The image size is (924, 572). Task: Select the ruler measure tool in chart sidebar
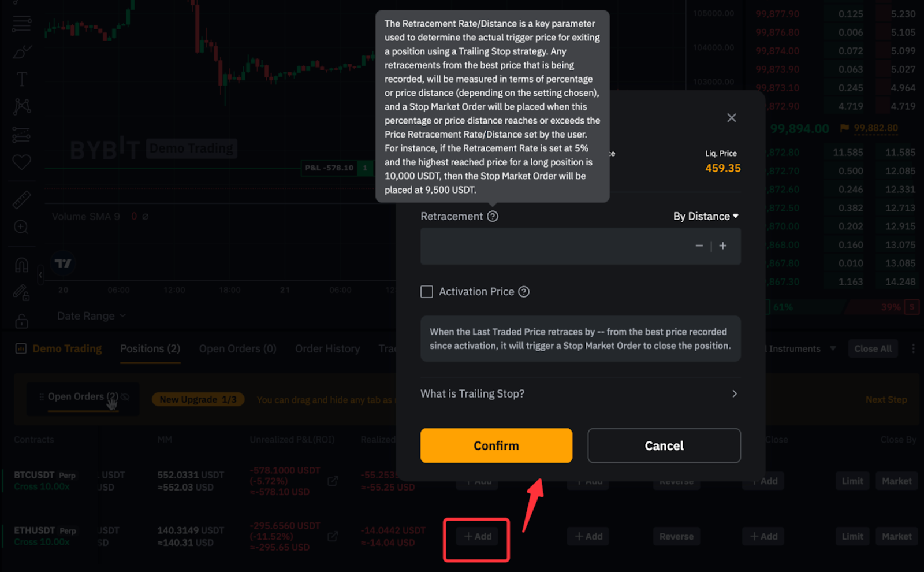[21, 200]
